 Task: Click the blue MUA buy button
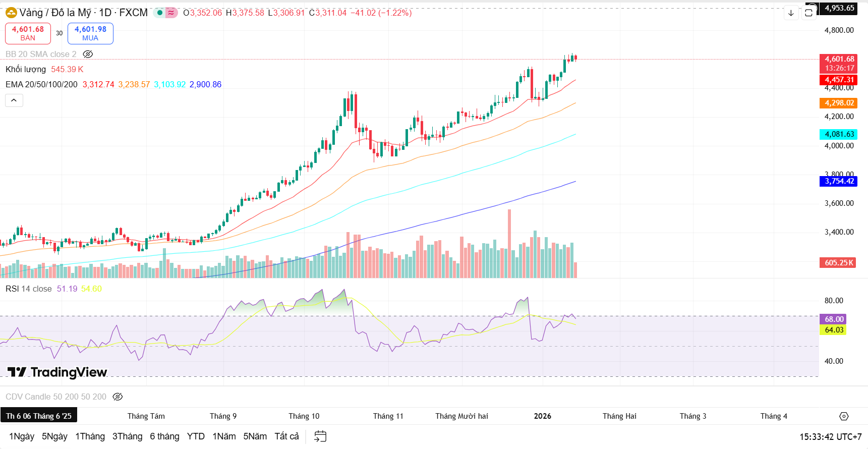pos(90,33)
